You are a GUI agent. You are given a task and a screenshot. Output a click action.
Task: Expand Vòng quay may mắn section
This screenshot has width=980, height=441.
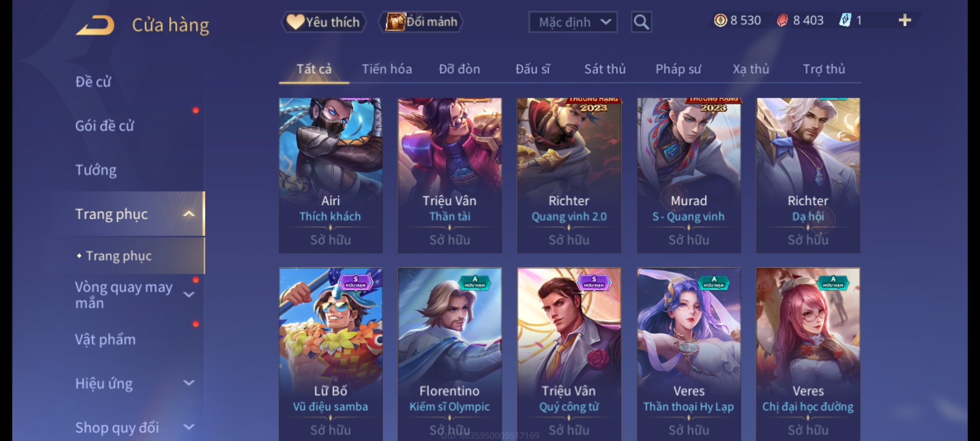pos(189,294)
